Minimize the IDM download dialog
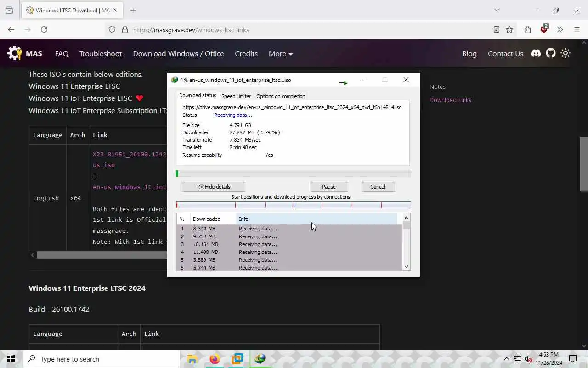This screenshot has height=368, width=588. [364, 80]
